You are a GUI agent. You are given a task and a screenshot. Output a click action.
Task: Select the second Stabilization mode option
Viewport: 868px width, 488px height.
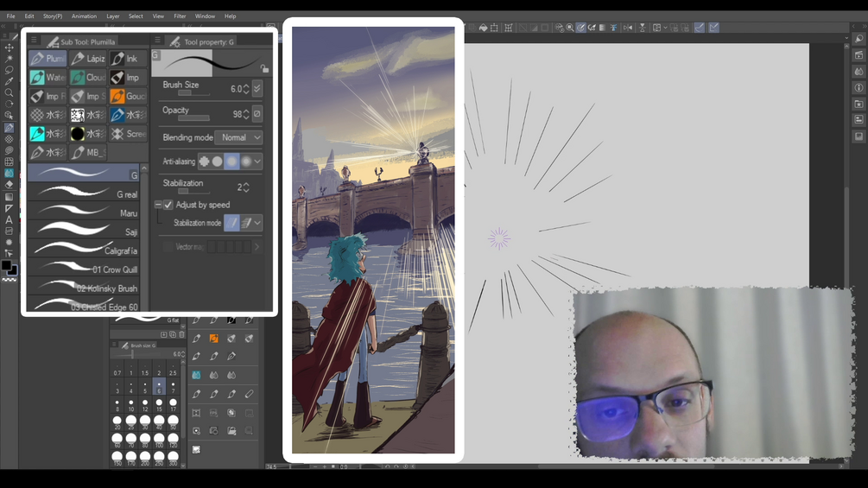click(246, 223)
